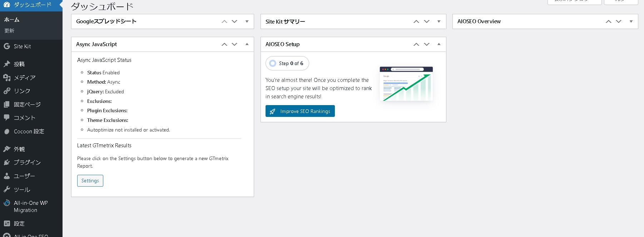644x237 pixels.
Task: Toggle the AIOSEO Setup panel closed
Action: [439, 44]
